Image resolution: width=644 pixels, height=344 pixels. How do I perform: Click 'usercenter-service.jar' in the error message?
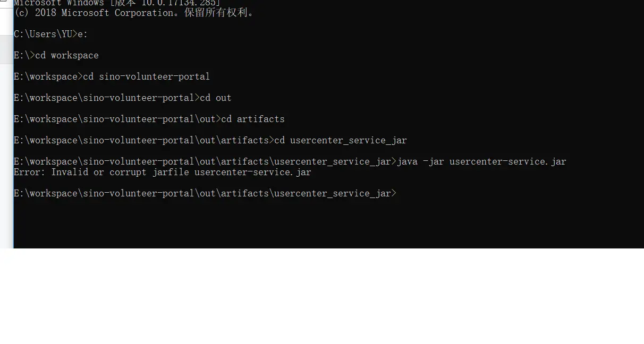click(253, 172)
